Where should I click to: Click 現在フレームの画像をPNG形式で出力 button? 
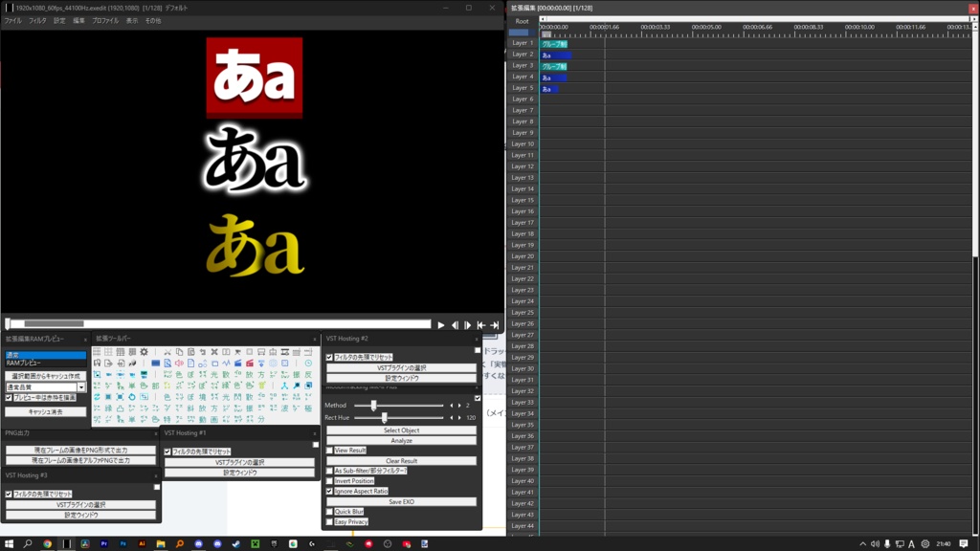point(80,450)
